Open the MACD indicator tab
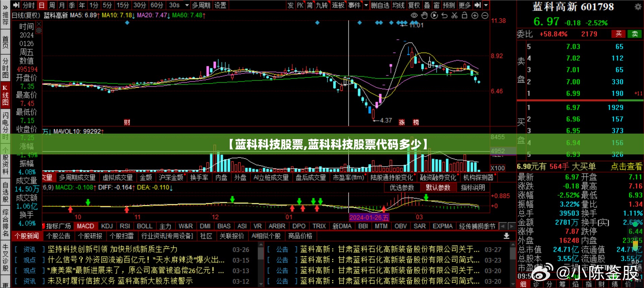644x288 pixels. coord(86,226)
